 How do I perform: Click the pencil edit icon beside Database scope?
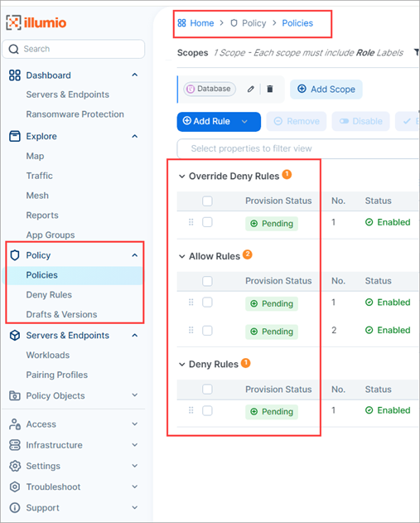tap(251, 89)
